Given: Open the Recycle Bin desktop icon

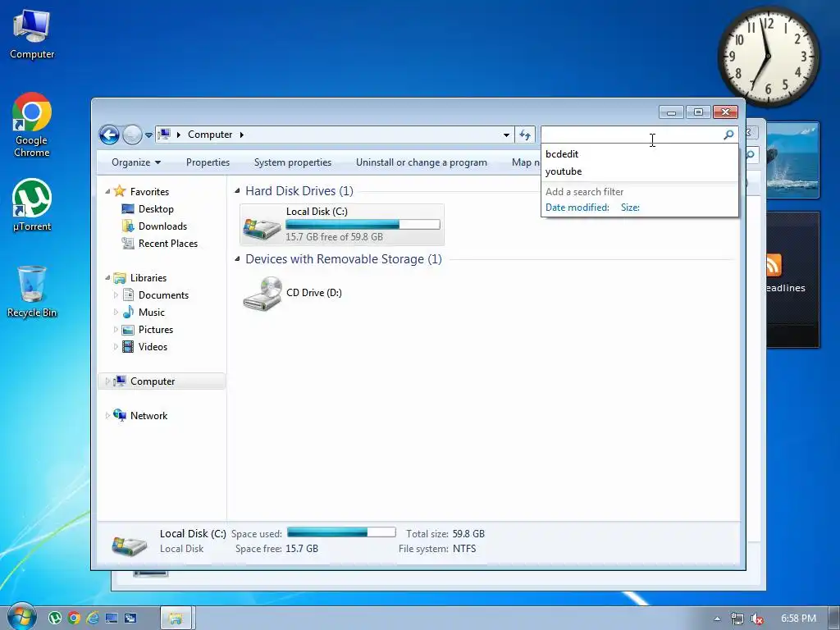Looking at the screenshot, I should coord(32,292).
